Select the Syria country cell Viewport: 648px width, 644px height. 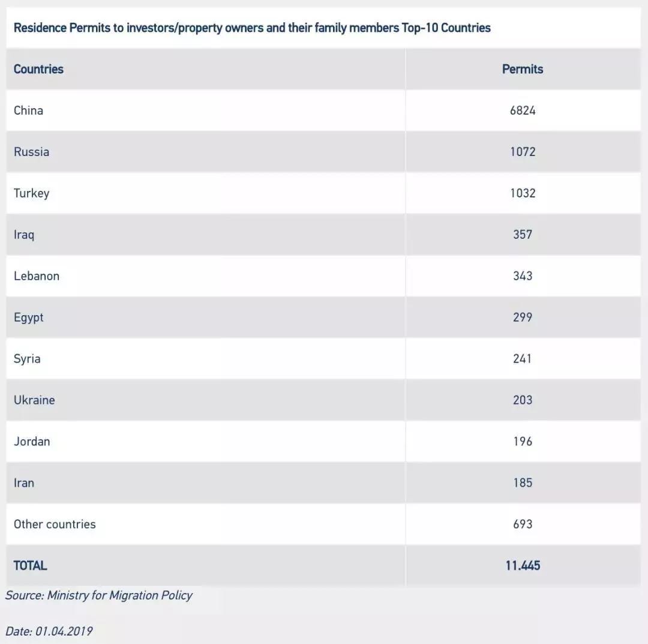(x=27, y=359)
